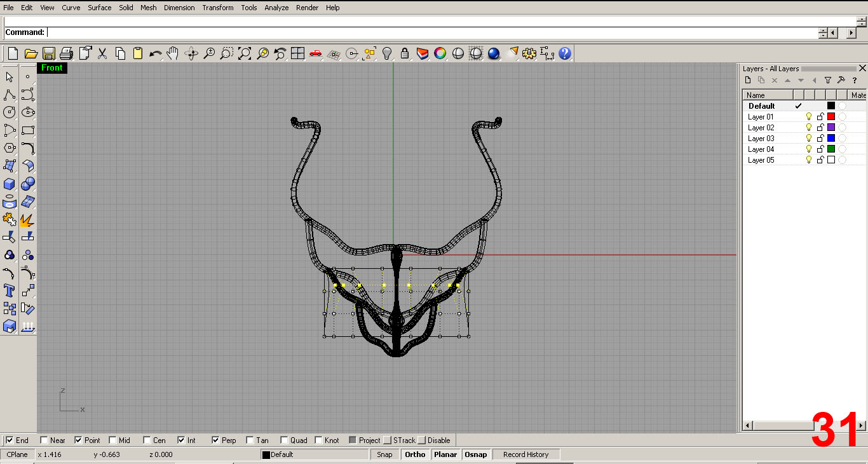Click the new layer icon in Layers panel
This screenshot has width=868, height=464.
[x=748, y=80]
